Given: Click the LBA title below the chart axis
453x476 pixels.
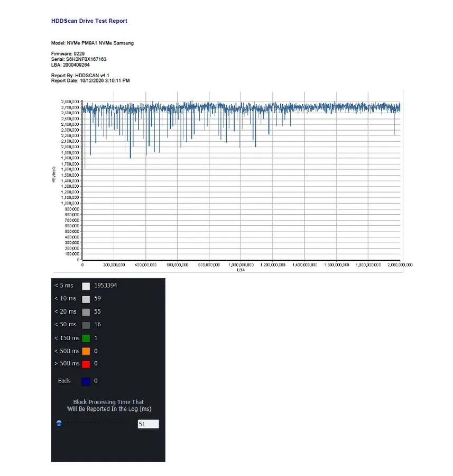Looking at the screenshot, I should click(241, 270).
